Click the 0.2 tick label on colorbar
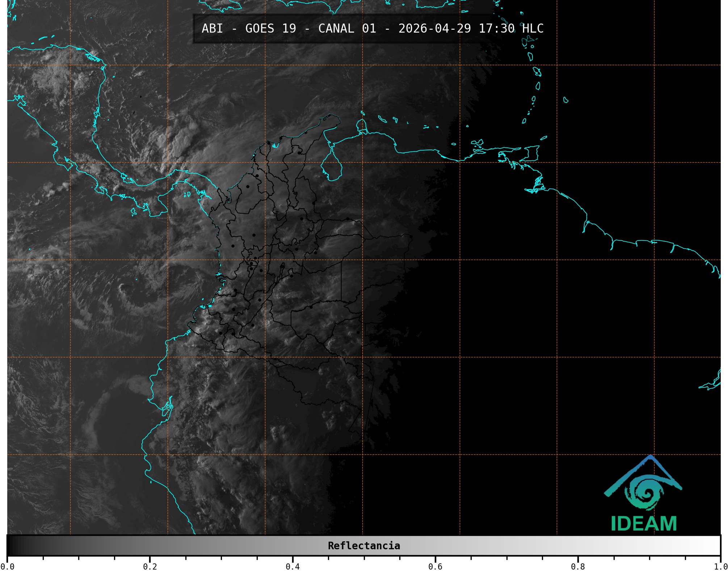Screen dimensions: 728x571 150,566
